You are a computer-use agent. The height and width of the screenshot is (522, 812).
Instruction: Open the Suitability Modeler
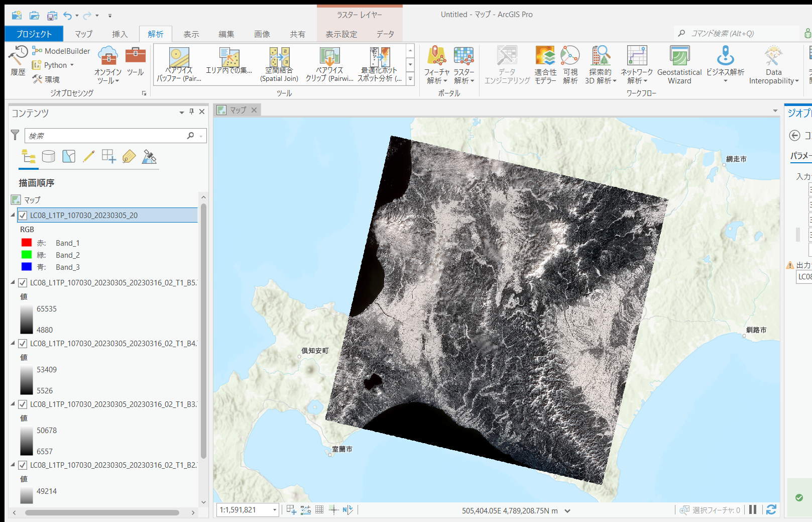click(x=545, y=64)
